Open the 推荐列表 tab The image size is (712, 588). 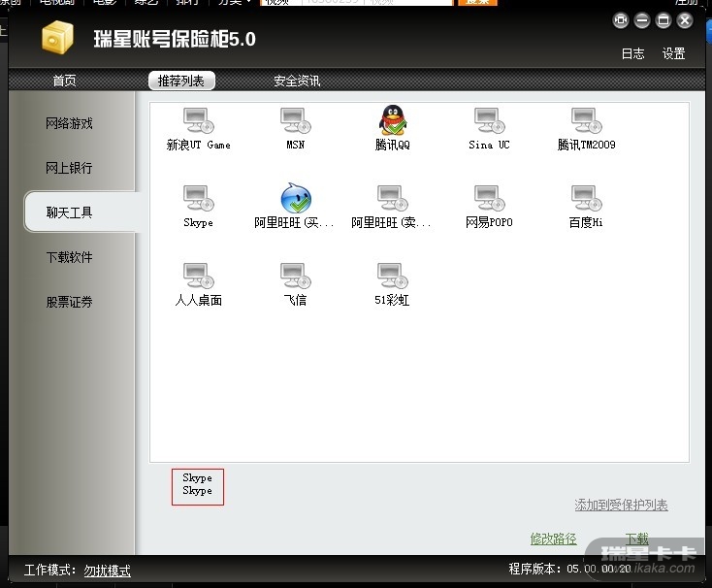point(181,81)
